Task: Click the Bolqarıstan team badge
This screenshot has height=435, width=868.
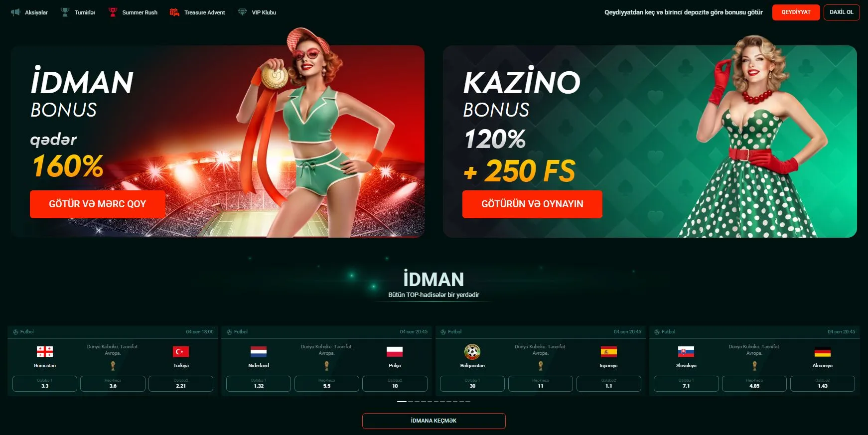Action: tap(472, 352)
